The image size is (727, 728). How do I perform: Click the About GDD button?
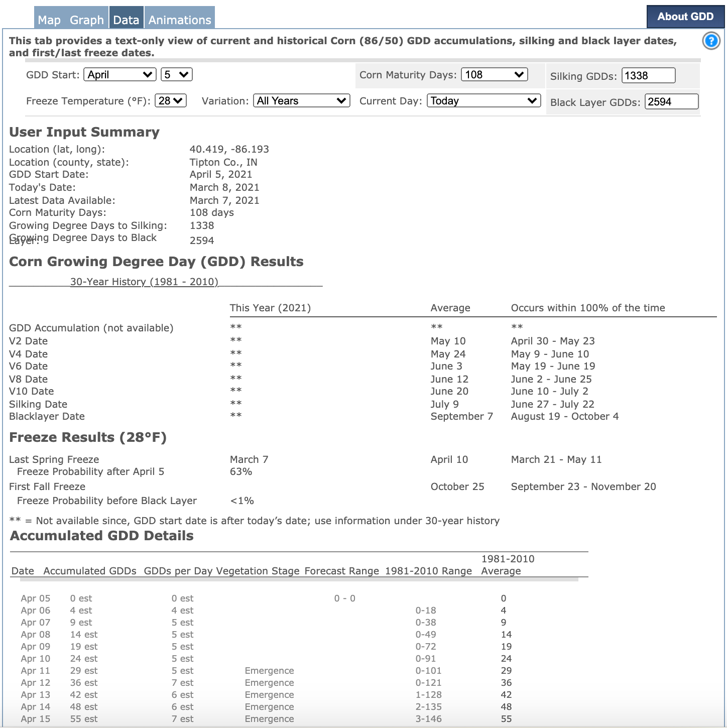pyautogui.click(x=685, y=17)
